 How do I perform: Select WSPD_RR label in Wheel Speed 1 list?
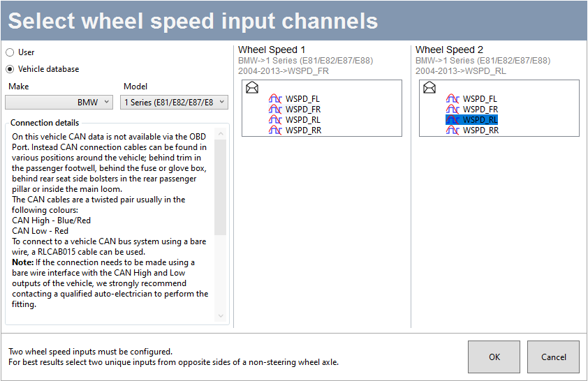tap(303, 130)
